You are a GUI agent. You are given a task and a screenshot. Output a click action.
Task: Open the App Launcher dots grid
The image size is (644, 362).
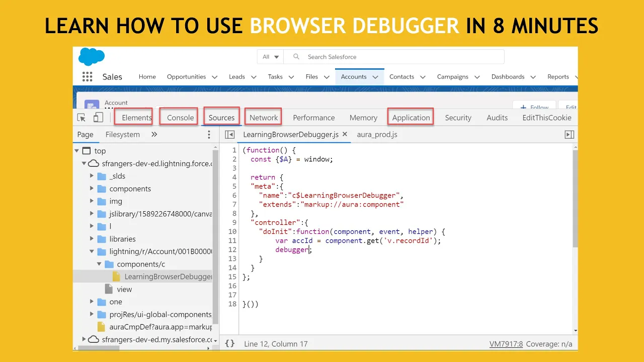87,77
